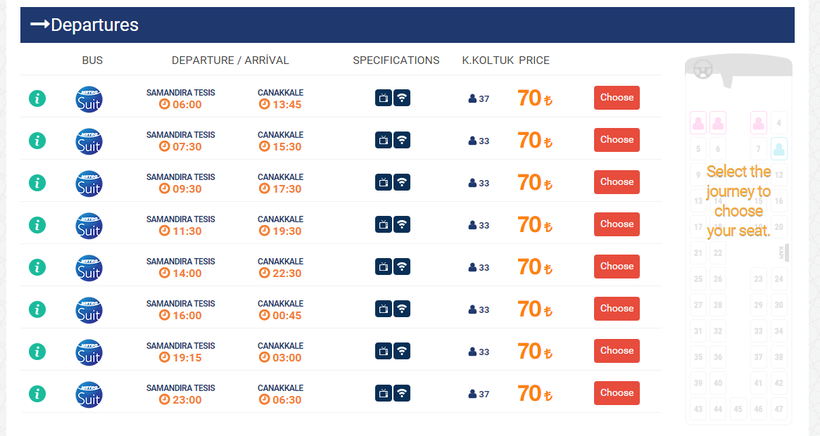820x436 pixels.
Task: Click the steering wheel icon on seat map
Action: click(701, 71)
